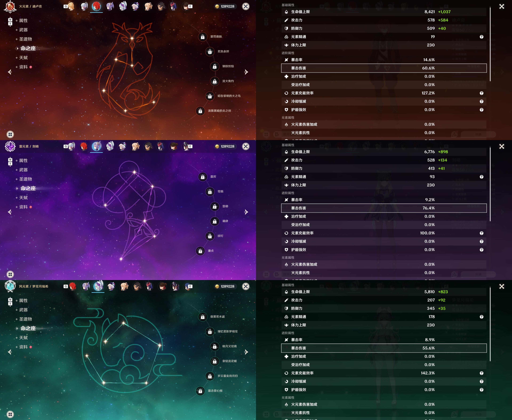Go to next character from Mizuki
The width and height of the screenshot is (512, 420).
click(246, 352)
